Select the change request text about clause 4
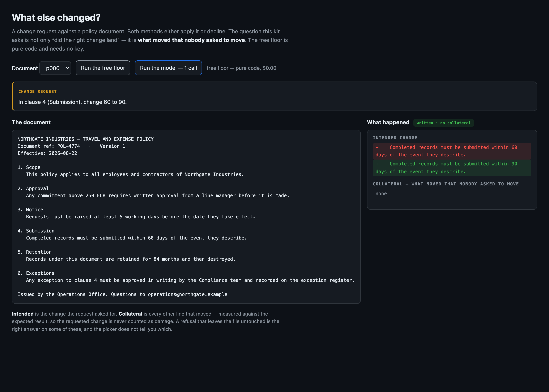Viewport: 549px width, 392px height. (72, 102)
